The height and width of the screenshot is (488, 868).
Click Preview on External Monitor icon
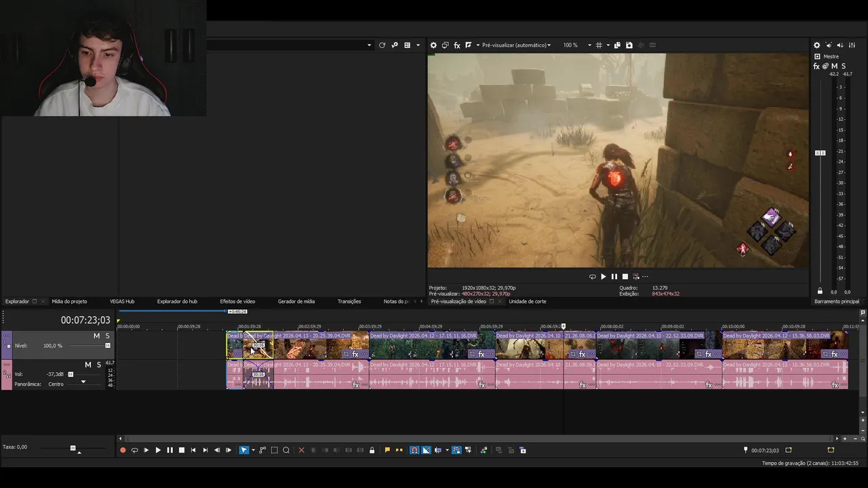point(445,45)
